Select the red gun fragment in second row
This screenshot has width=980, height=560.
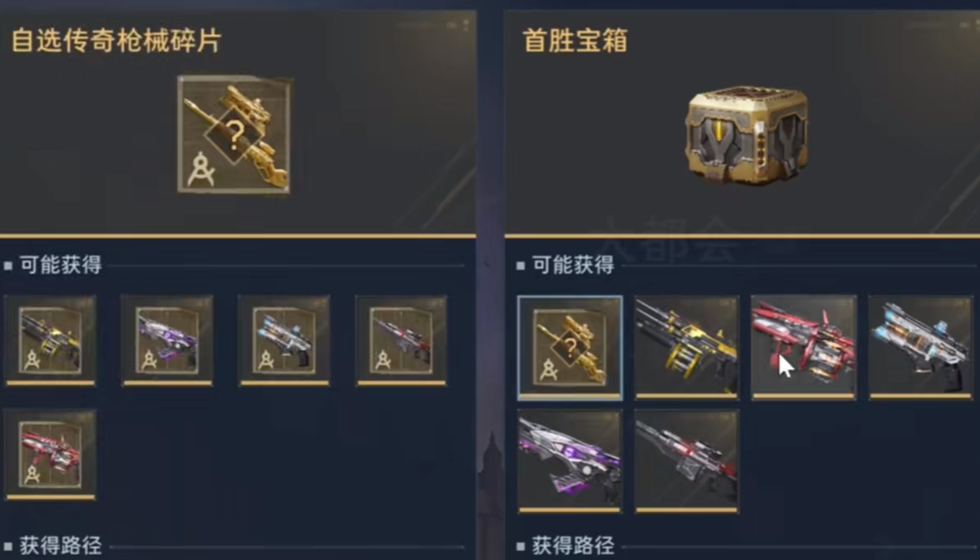coord(51,454)
